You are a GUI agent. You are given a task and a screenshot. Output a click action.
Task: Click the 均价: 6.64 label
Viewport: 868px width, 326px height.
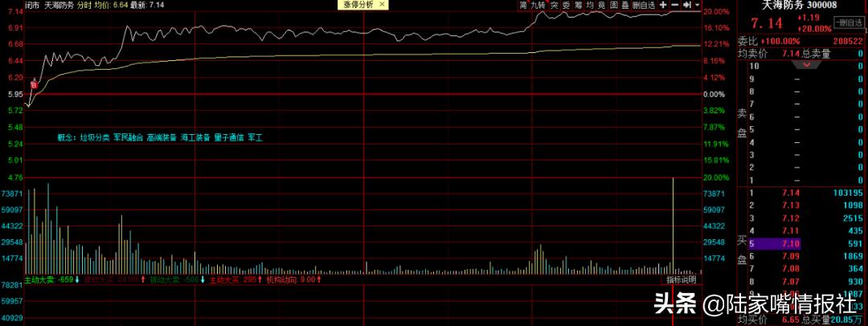point(112,5)
